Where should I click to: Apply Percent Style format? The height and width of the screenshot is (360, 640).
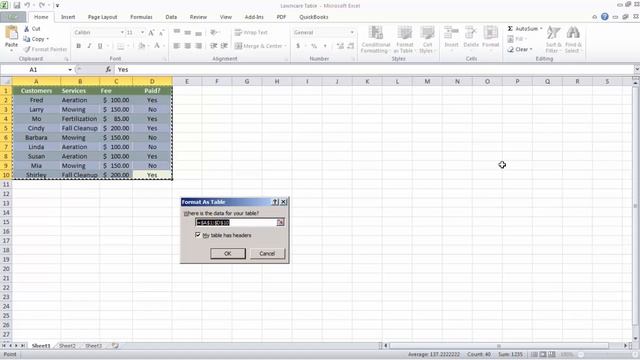(314, 46)
